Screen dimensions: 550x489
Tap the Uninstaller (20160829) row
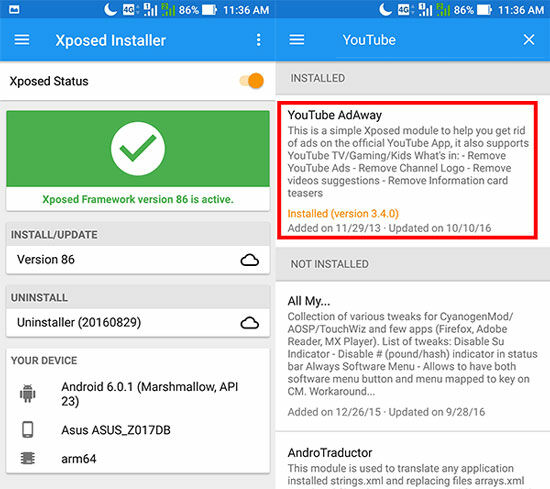click(x=138, y=322)
